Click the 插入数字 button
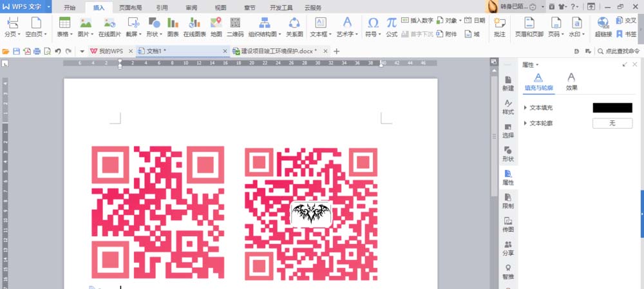 click(417, 20)
